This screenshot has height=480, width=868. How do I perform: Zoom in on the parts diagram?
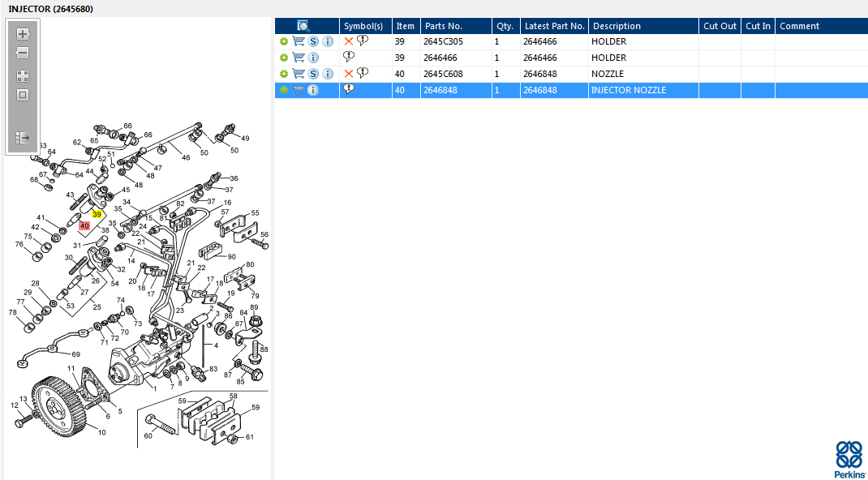pyautogui.click(x=23, y=34)
